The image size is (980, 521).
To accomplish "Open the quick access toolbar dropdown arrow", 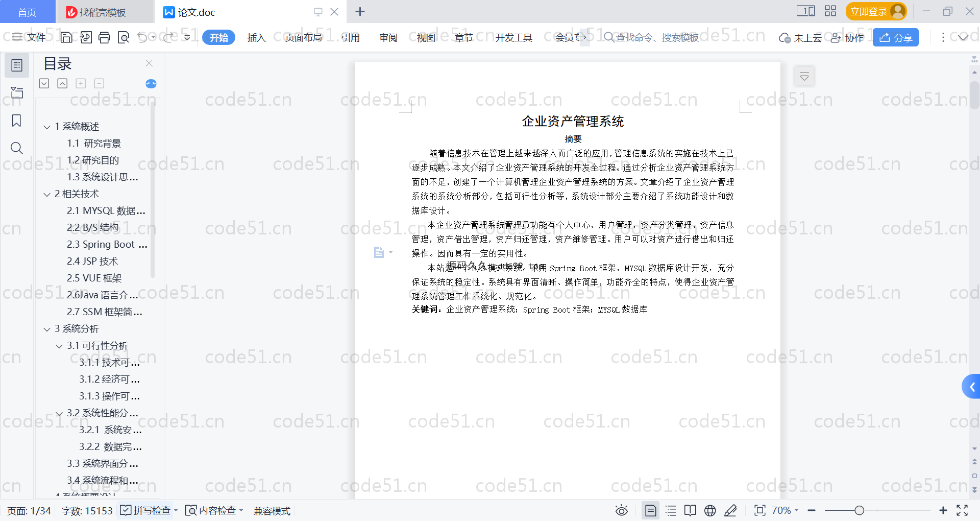I will 187,37.
